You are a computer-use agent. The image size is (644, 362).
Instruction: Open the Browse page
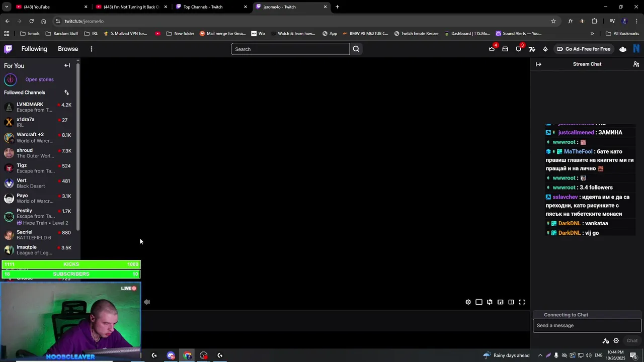(68, 49)
